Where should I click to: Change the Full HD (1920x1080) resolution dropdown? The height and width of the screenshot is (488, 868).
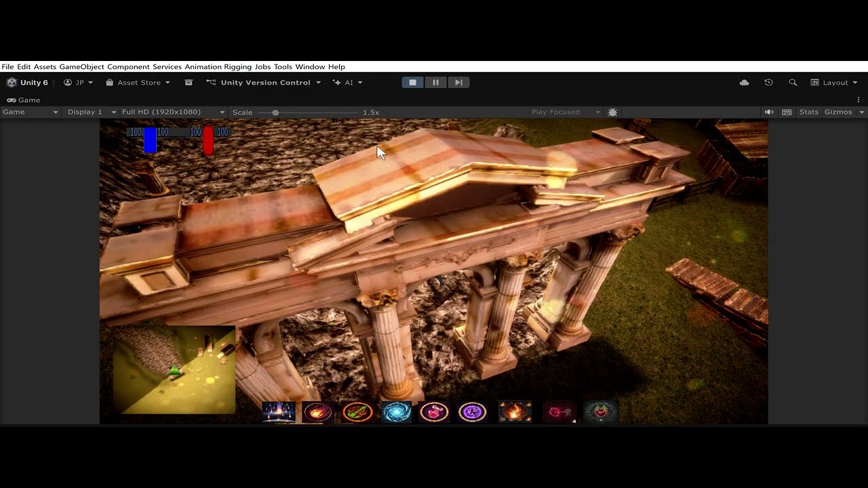(x=173, y=112)
